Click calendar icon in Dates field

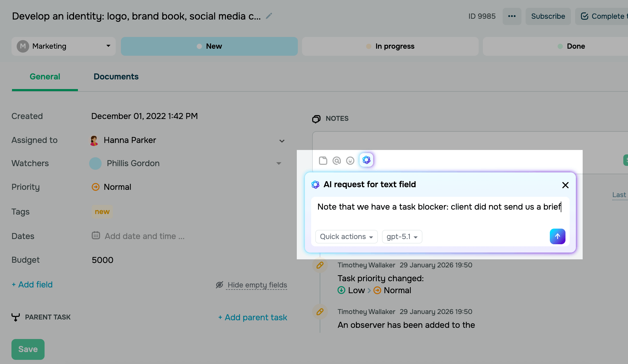click(x=96, y=236)
